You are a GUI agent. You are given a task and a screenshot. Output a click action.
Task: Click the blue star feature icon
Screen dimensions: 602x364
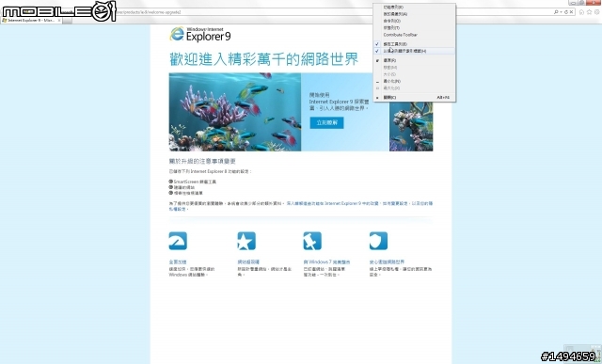tap(246, 241)
